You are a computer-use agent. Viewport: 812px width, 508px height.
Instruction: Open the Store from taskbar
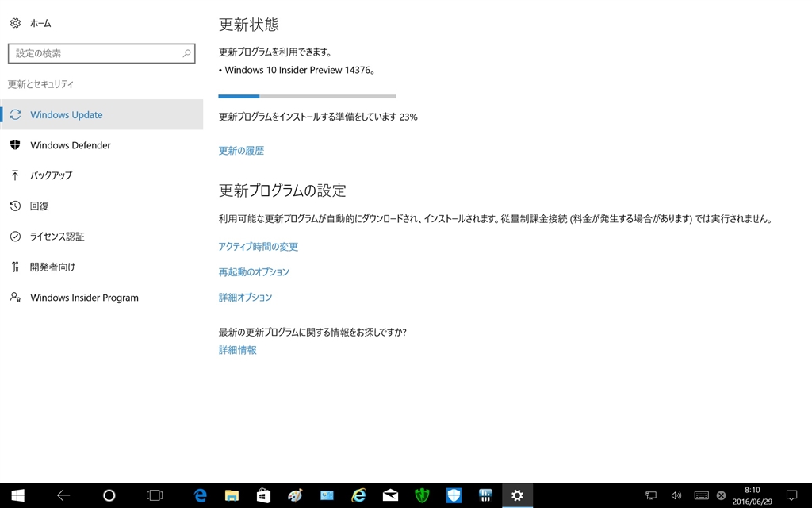pyautogui.click(x=263, y=495)
